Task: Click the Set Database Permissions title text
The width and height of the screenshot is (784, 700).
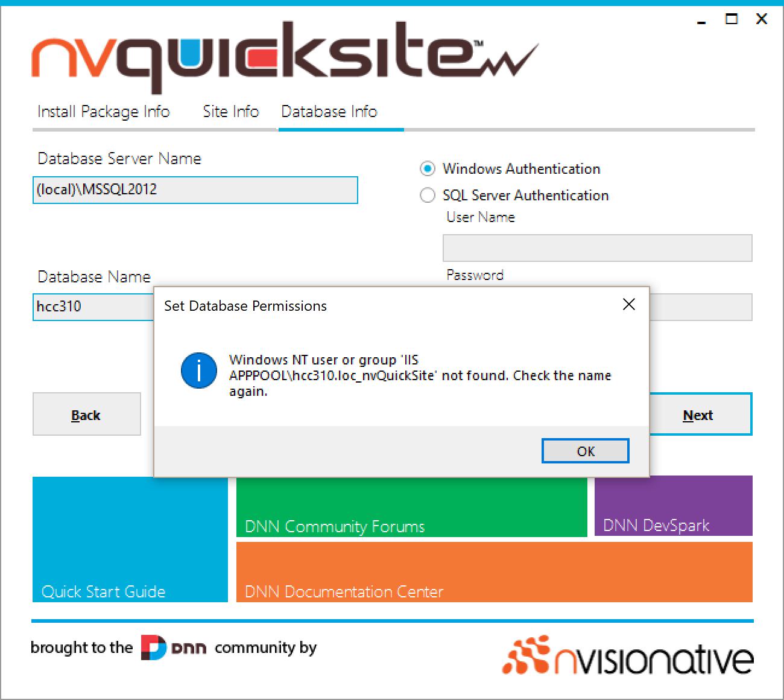Action: click(245, 306)
